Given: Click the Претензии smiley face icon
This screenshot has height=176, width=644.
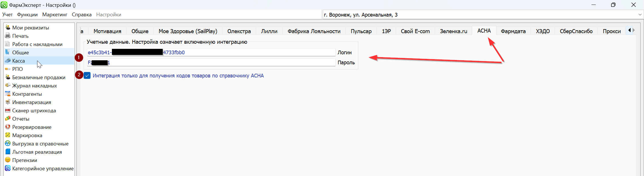Looking at the screenshot, I should [8, 160].
